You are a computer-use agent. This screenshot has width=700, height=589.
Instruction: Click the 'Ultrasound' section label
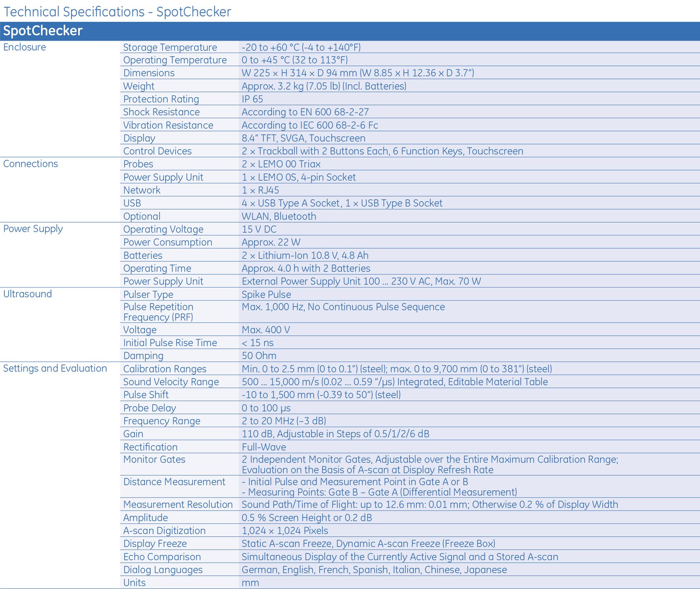pyautogui.click(x=28, y=294)
